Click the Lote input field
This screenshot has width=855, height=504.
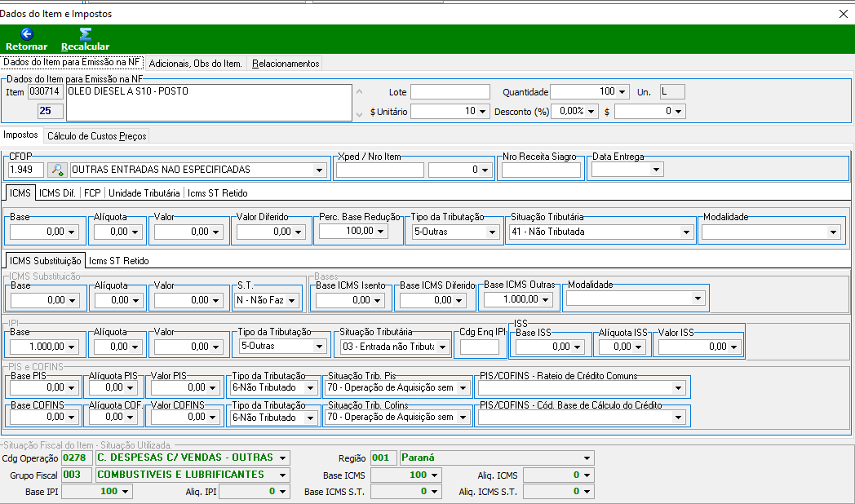click(450, 91)
